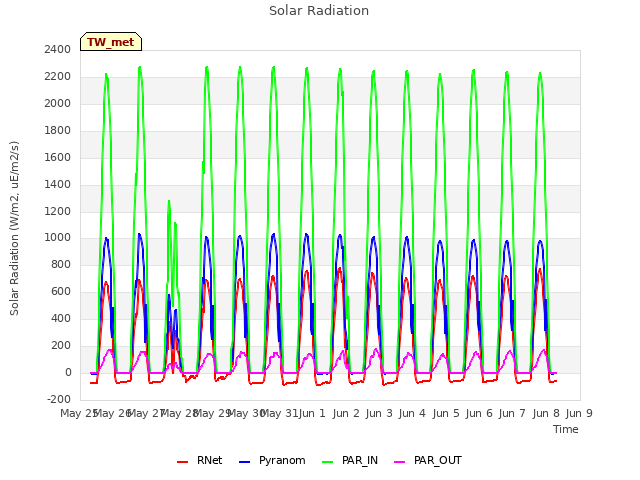Click the Pyranom peak above Jun 1

point(307,234)
